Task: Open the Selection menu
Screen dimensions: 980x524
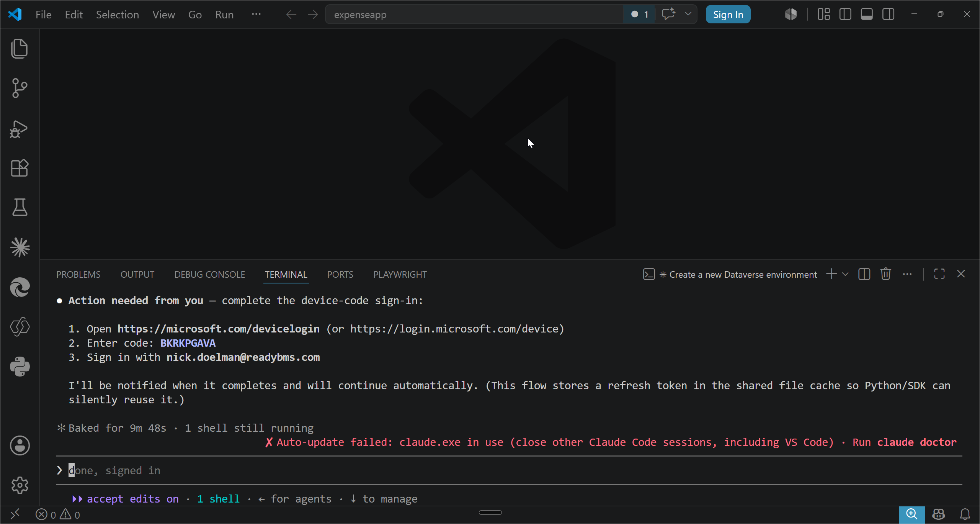Action: click(117, 15)
